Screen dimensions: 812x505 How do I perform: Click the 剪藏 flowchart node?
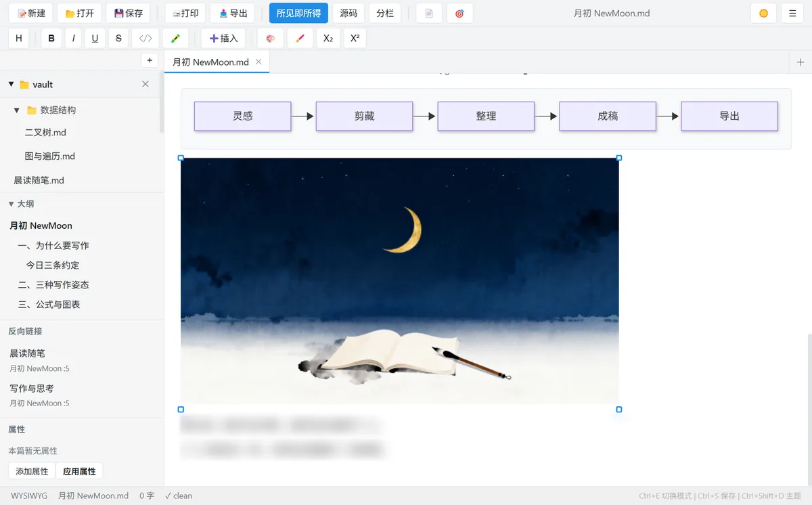[x=365, y=116]
